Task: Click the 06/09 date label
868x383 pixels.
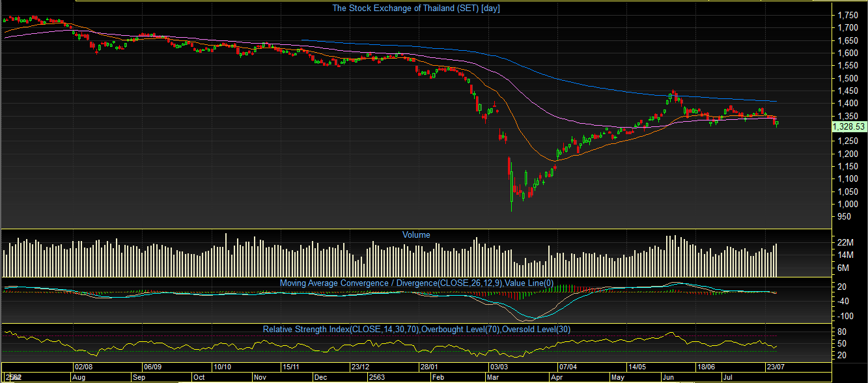Action: (152, 367)
